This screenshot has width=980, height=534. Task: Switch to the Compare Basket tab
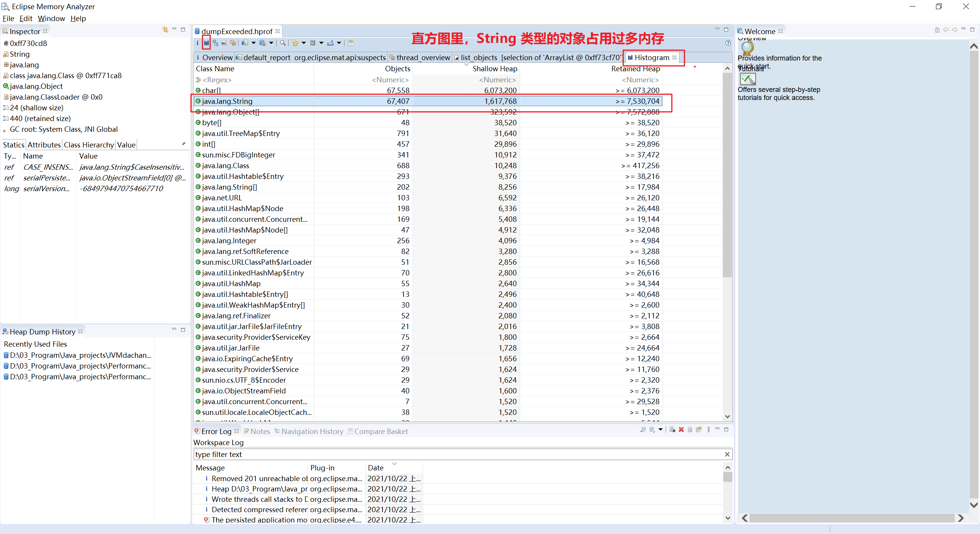click(378, 431)
